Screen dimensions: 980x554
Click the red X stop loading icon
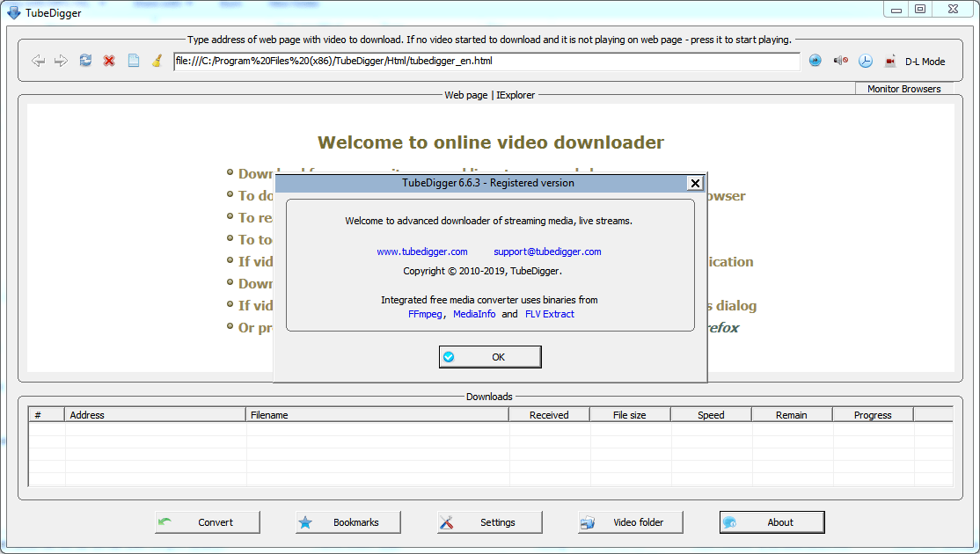109,61
